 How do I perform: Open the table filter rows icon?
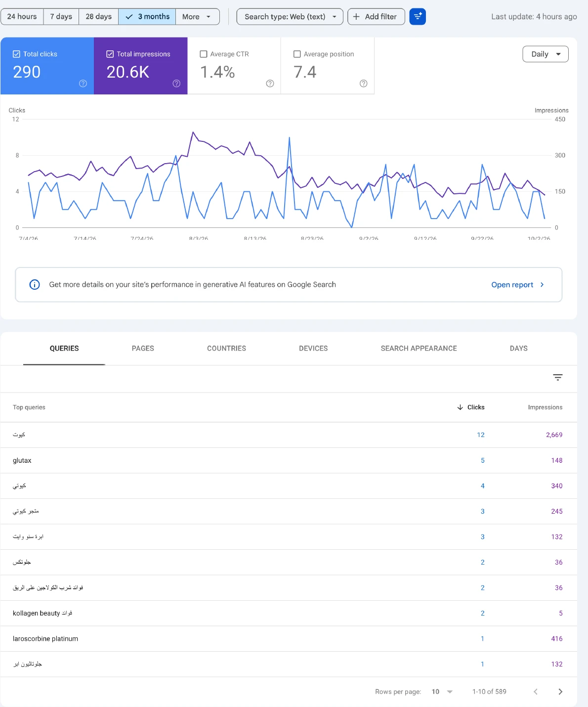[x=558, y=378]
